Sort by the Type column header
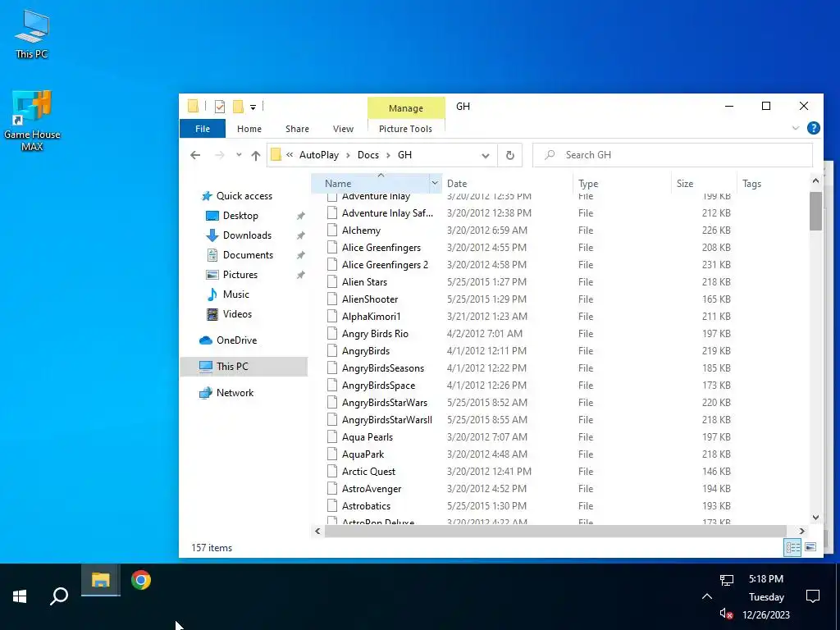Screen dimensions: 840x630 [622, 183]
